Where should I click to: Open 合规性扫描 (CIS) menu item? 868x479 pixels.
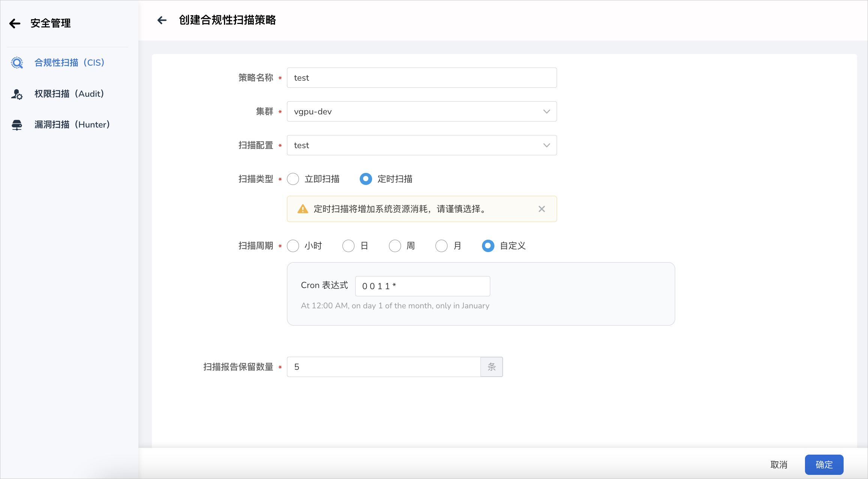(69, 63)
